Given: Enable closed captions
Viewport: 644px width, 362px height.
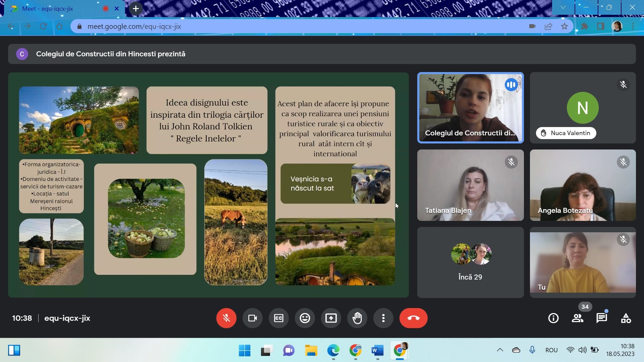Looking at the screenshot, I should click(x=279, y=318).
